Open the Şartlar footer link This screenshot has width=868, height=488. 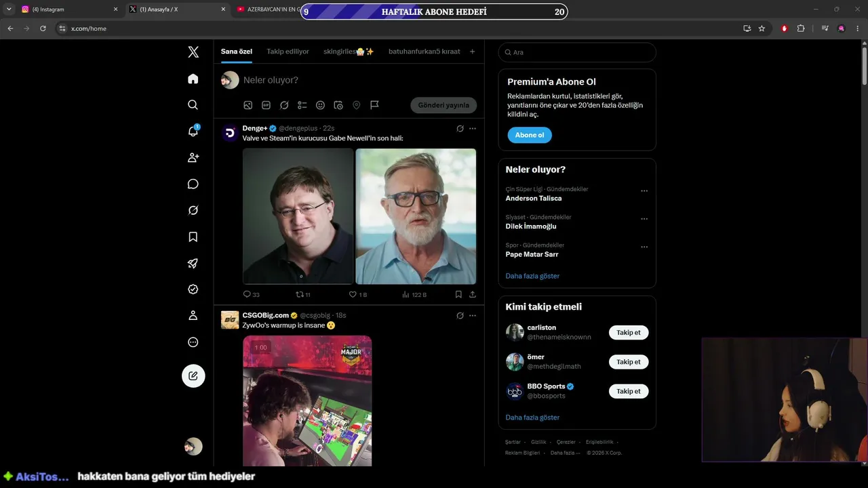point(513,442)
